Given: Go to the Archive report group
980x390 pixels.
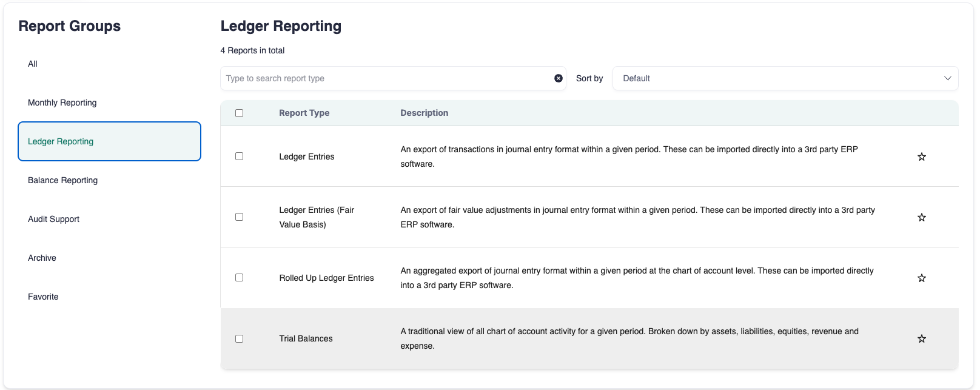Looking at the screenshot, I should 42,258.
